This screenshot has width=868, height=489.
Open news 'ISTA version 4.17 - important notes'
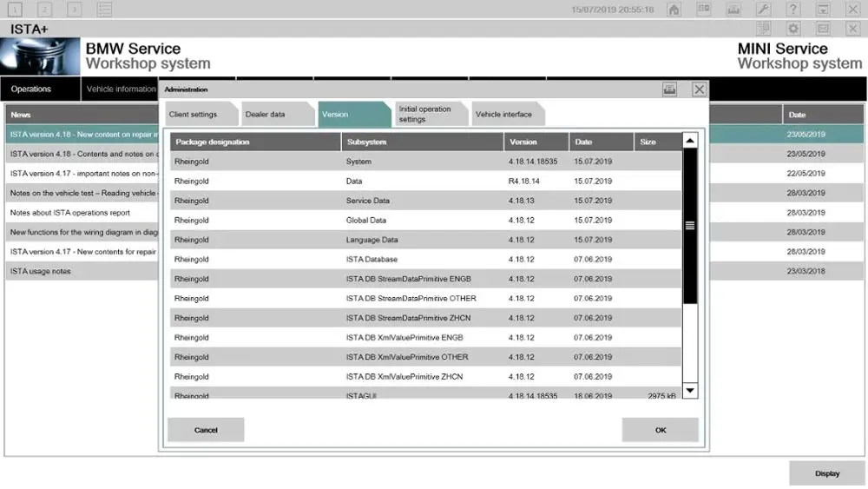[x=82, y=174]
